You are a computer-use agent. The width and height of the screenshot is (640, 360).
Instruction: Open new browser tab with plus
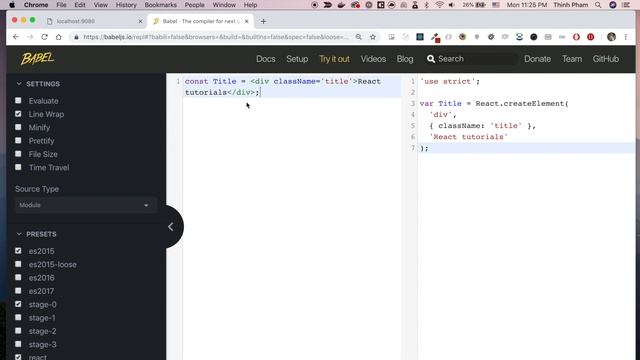tap(263, 21)
